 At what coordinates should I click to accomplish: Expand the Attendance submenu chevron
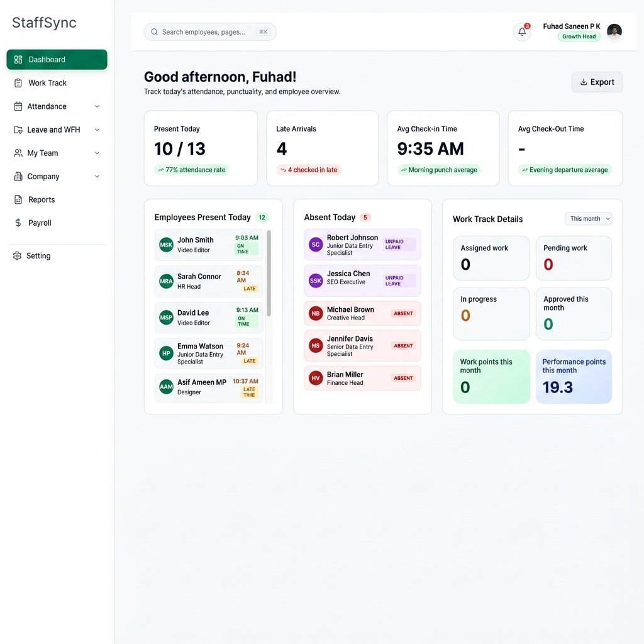[97, 106]
